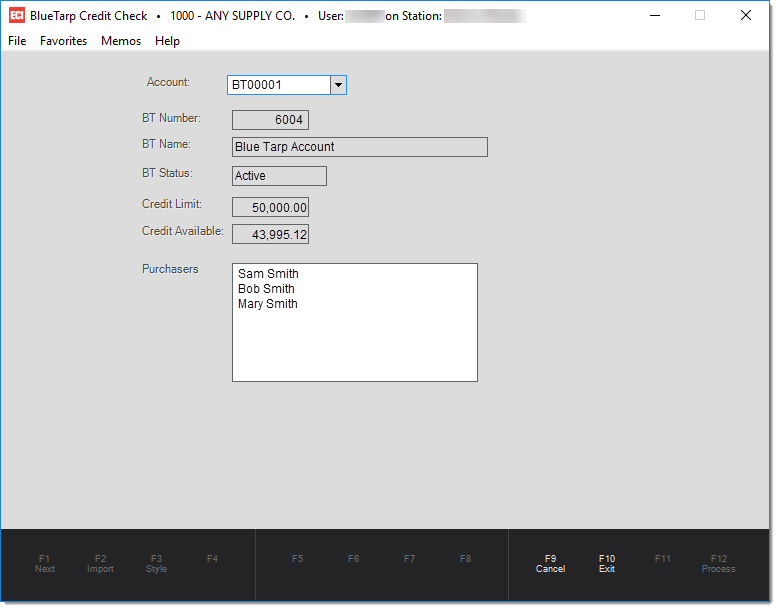Screen dimensions: 777x609
Task: Open the Memos menu
Action: (121, 41)
